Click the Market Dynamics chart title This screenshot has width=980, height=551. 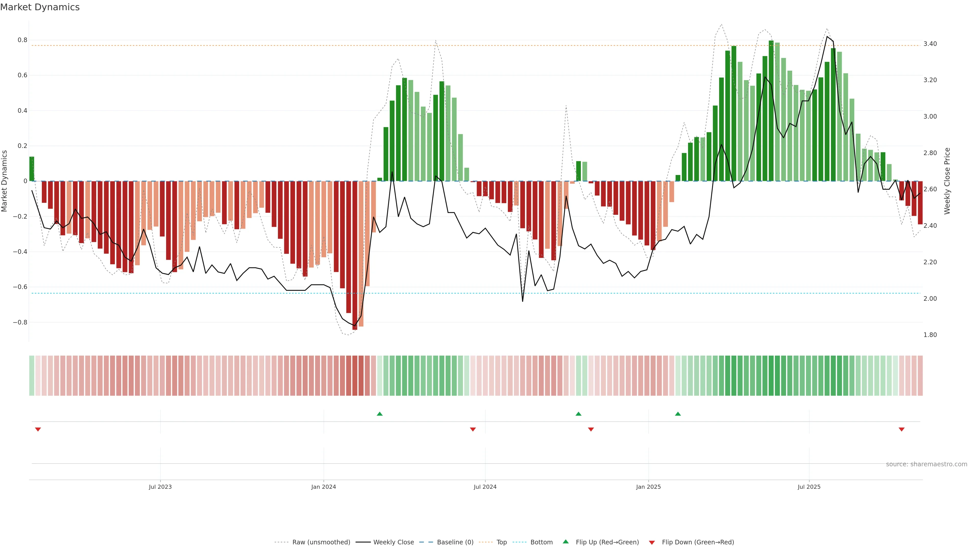tap(40, 7)
